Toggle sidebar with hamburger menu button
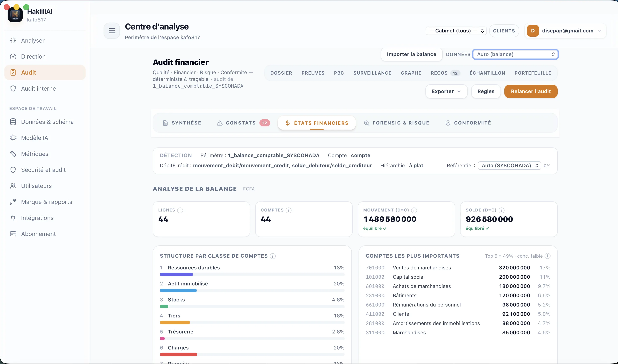This screenshot has height=364, width=618. [112, 31]
